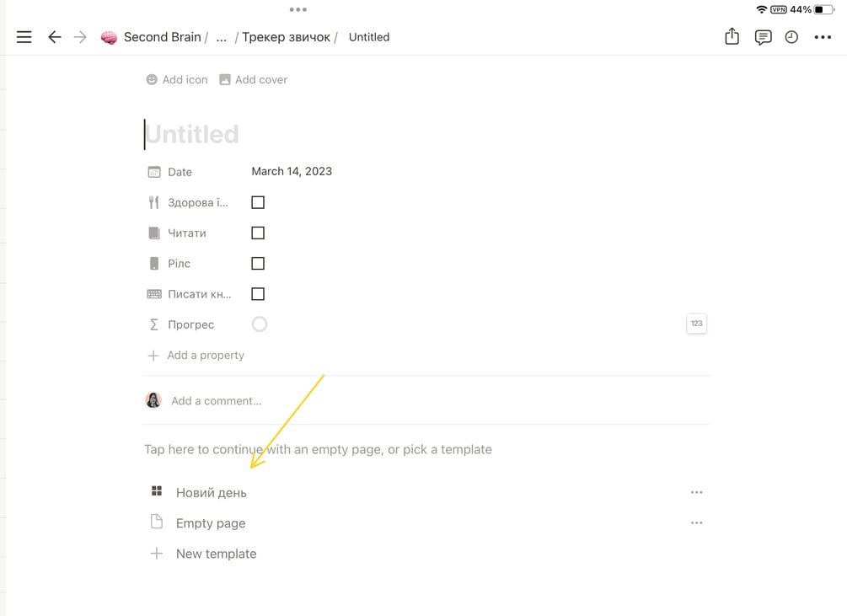Open options for Новий день template
The width and height of the screenshot is (847, 616).
696,492
